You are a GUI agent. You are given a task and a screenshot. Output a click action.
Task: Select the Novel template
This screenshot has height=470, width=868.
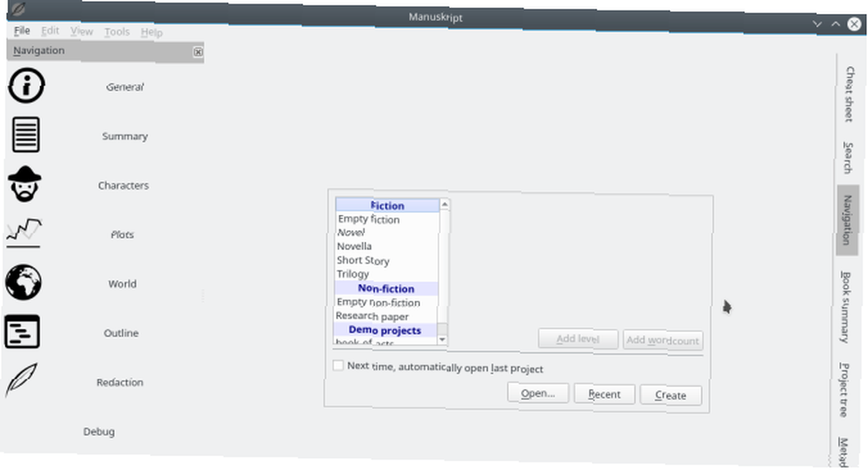pyautogui.click(x=387, y=232)
